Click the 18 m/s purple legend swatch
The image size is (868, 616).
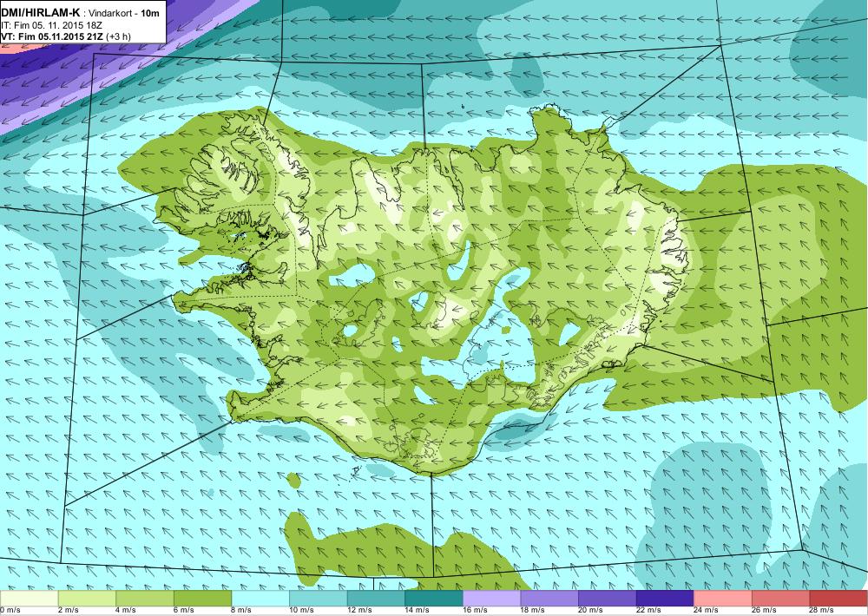point(549,599)
